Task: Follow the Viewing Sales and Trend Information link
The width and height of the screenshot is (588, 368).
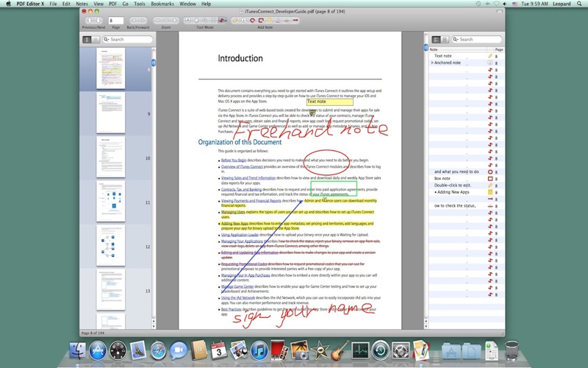Action: click(x=248, y=178)
